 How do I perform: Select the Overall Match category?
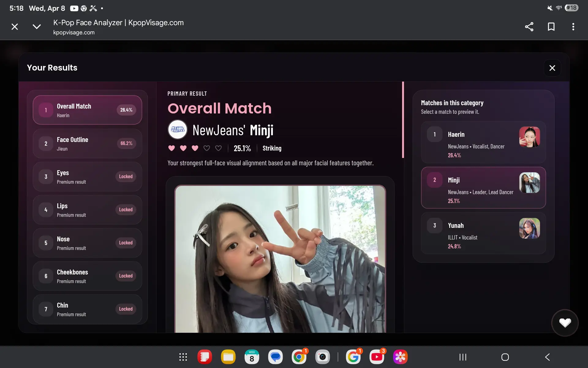pos(87,110)
